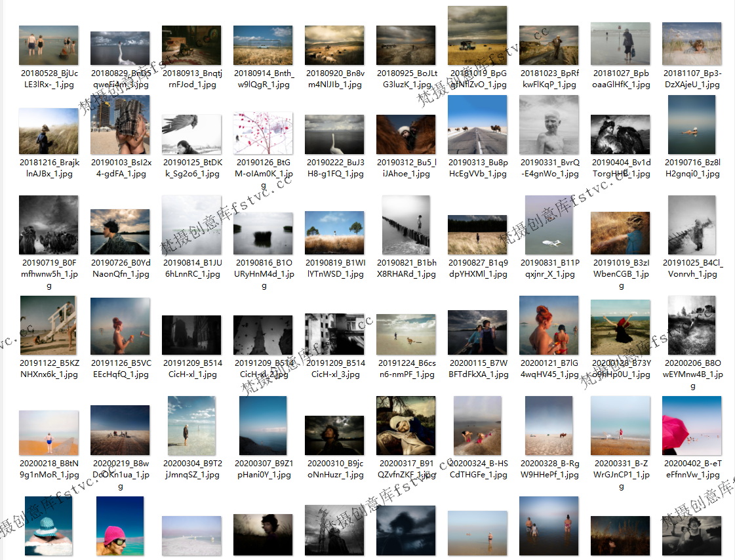The image size is (735, 560).
Task: Select image 20181027_BpboaaGlHfK_1.jpg
Action: [x=621, y=43]
